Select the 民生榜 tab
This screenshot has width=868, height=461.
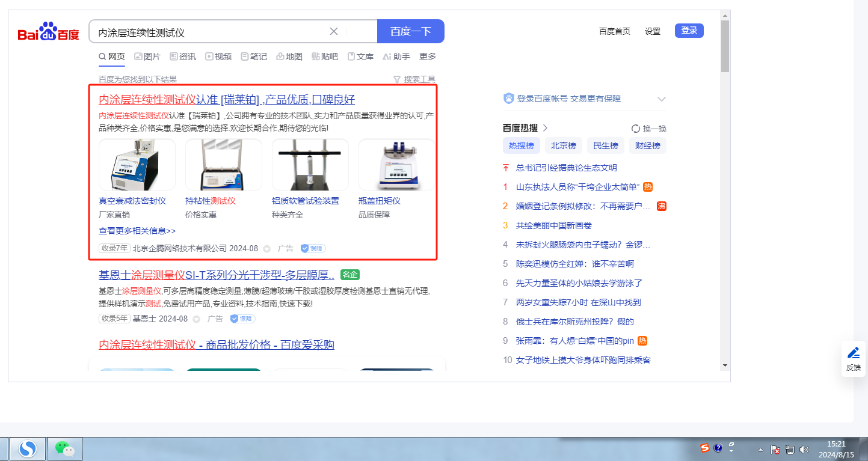tap(605, 145)
